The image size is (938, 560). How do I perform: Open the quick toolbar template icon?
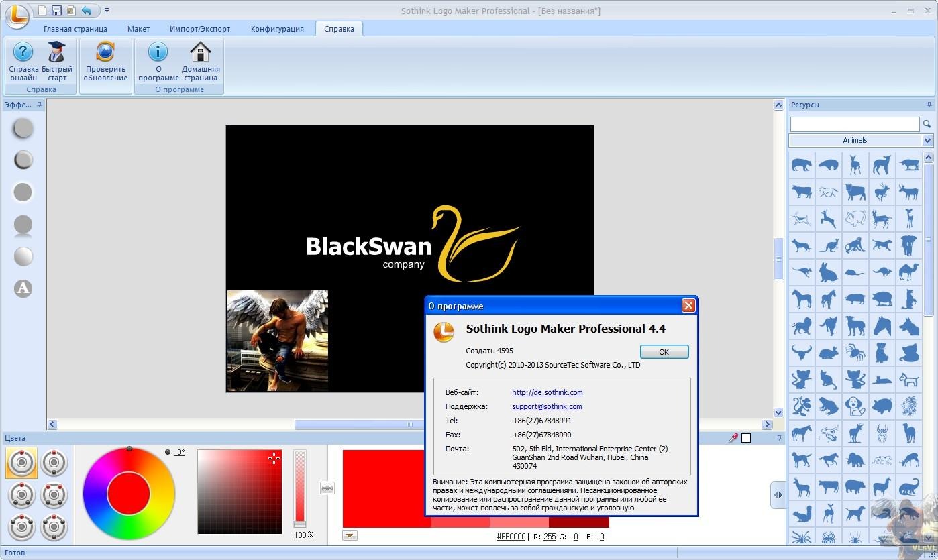coord(71,10)
